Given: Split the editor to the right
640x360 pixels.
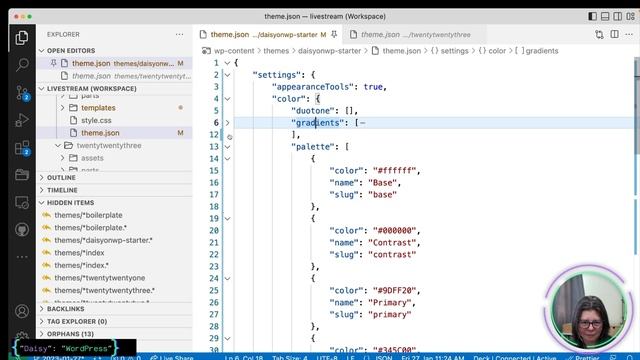Looking at the screenshot, I should tap(614, 34).
